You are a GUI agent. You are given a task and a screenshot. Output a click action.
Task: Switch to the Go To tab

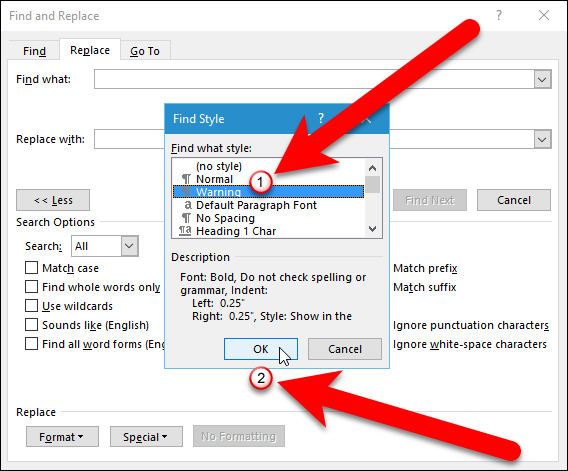[x=145, y=51]
